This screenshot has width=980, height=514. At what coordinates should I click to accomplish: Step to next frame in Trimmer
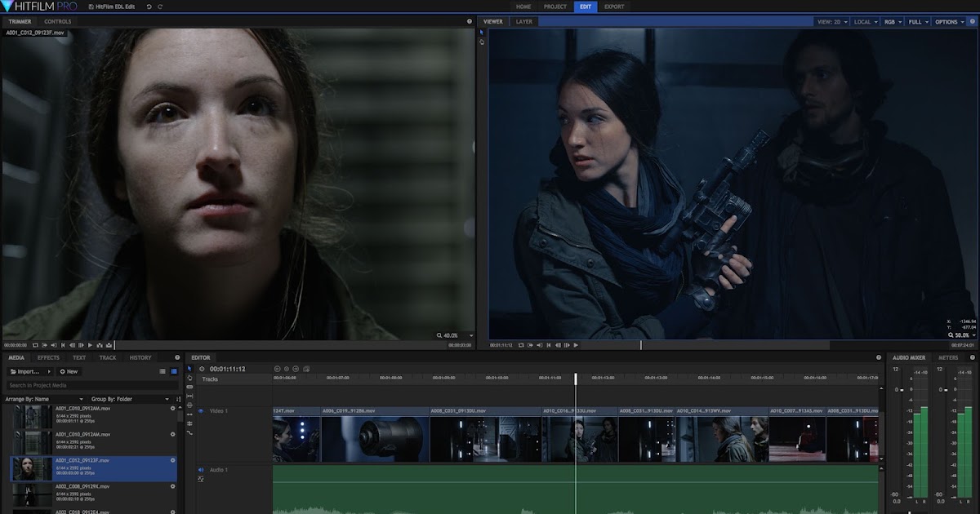81,345
